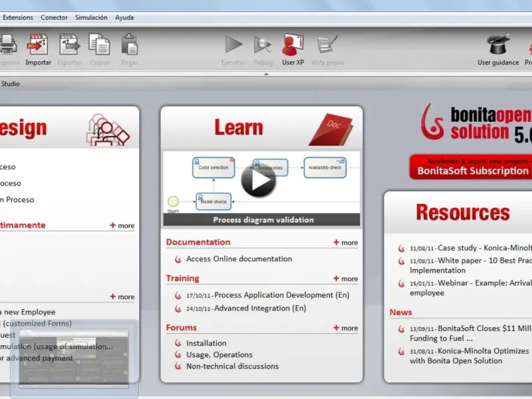Open the Simulación menu

tap(91, 17)
